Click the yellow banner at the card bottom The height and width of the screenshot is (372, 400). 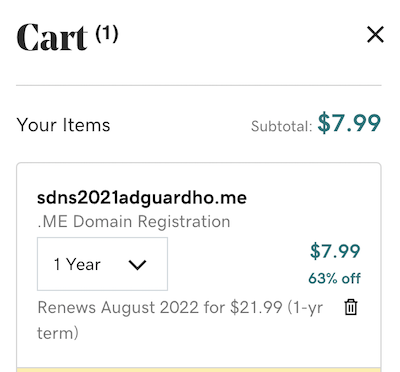point(199,370)
